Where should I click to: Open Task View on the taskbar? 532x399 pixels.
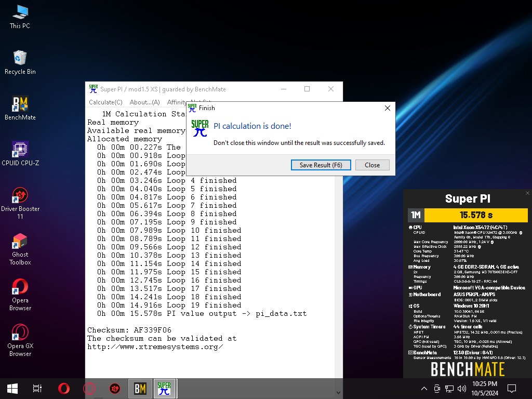37,389
